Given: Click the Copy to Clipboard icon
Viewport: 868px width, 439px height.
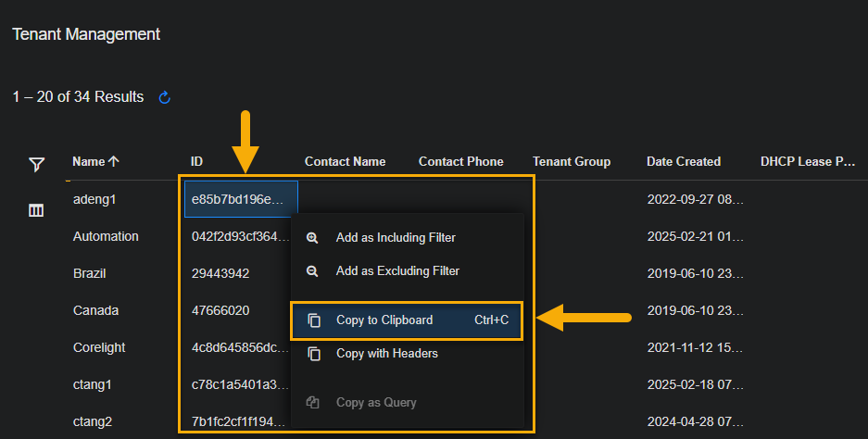Looking at the screenshot, I should coord(314,320).
